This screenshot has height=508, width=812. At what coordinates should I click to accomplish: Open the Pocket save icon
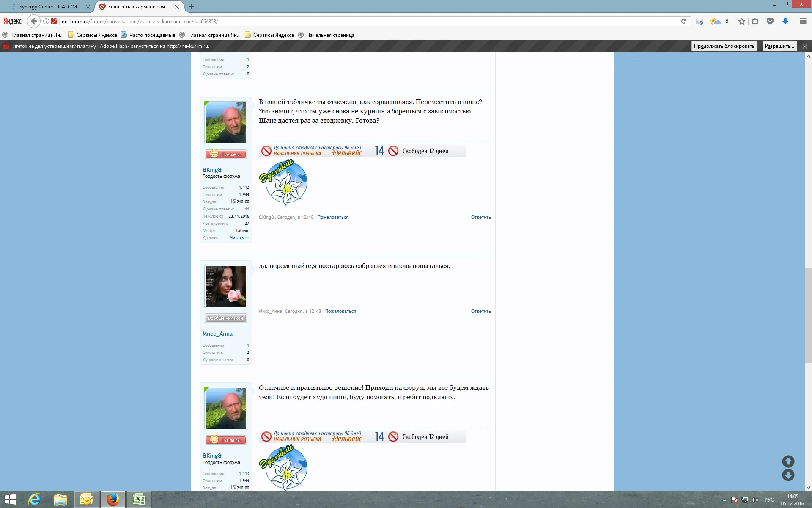pyautogui.click(x=770, y=21)
